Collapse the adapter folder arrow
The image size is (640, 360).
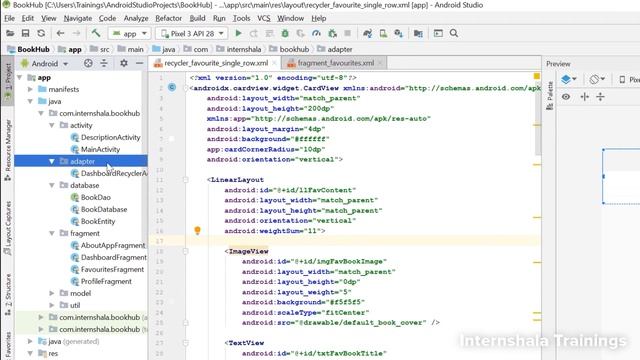(52, 162)
